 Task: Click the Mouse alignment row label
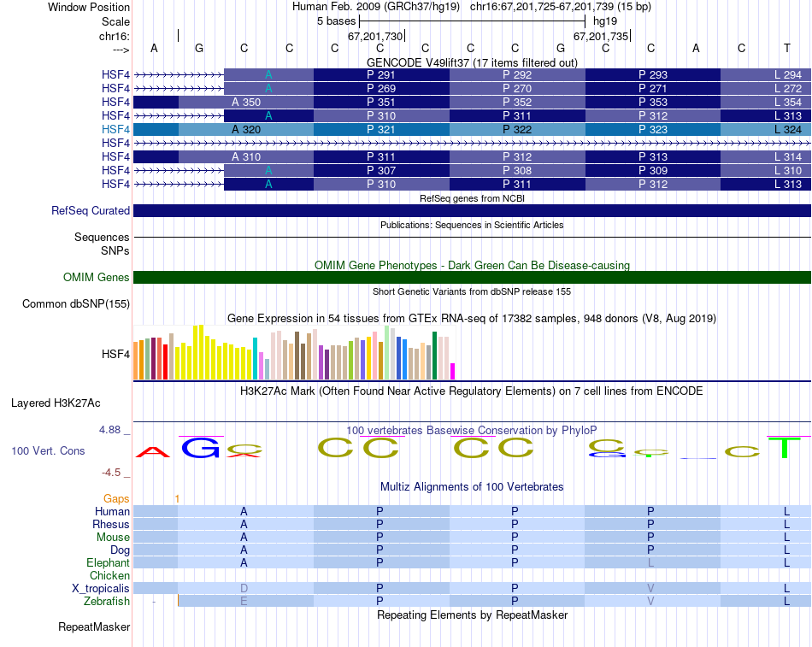click(x=113, y=538)
